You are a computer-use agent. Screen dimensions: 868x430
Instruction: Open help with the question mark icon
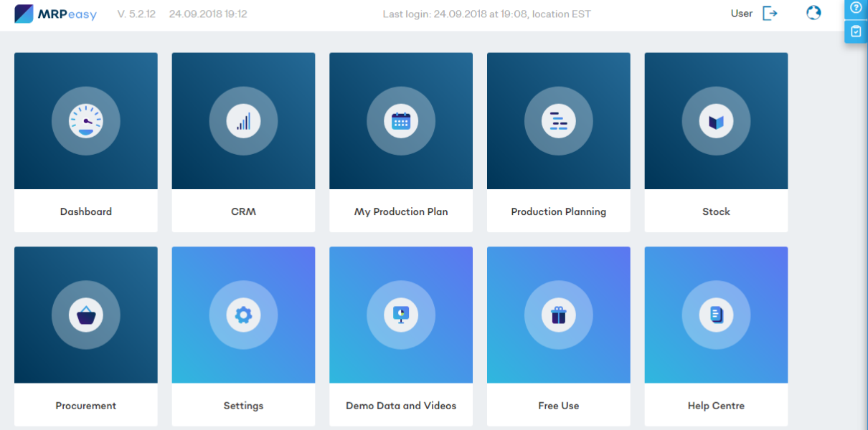point(856,8)
